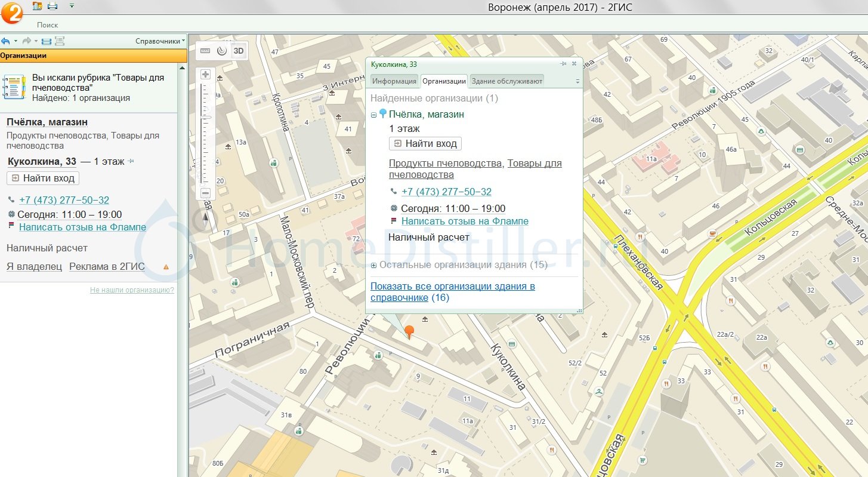
Task: Click the Реклама в 2ГИС link
Action: (107, 267)
